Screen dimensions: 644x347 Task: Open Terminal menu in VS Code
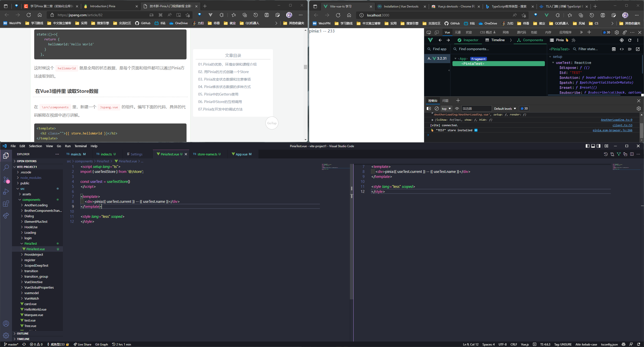(x=80, y=146)
